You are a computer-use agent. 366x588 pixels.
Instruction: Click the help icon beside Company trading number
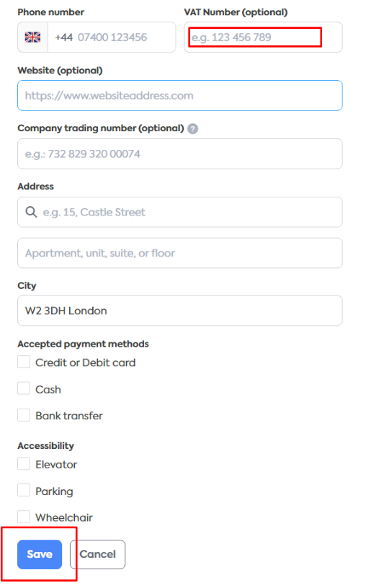[x=193, y=128]
